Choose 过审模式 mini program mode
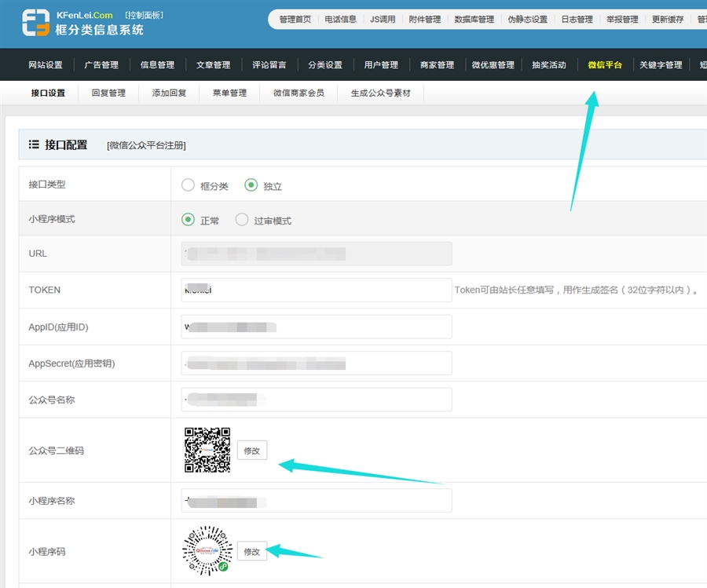 point(241,220)
